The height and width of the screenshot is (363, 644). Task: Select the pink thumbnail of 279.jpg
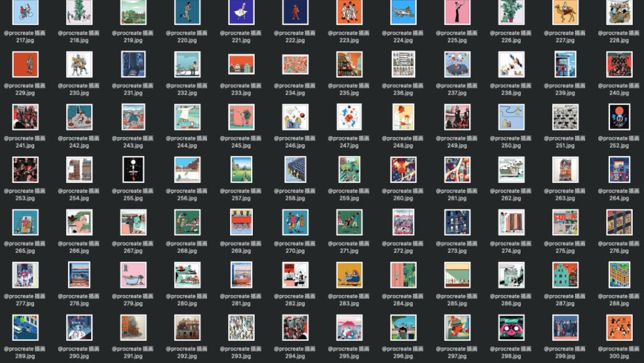[133, 275]
